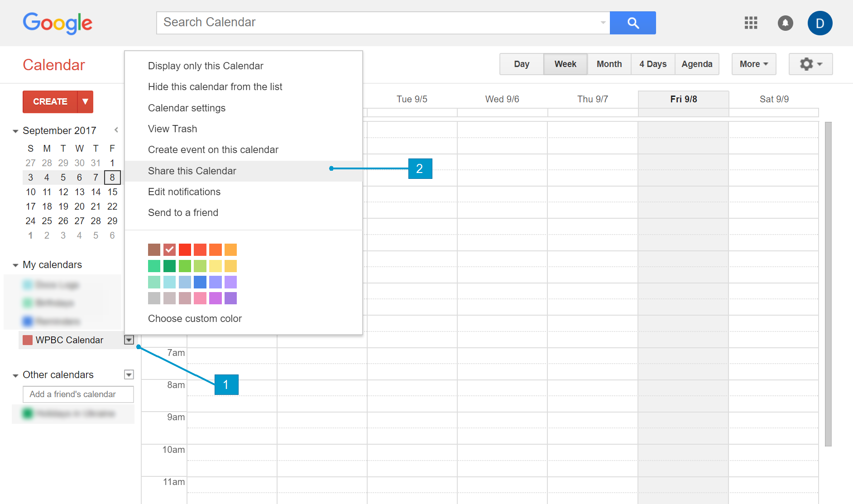Select the checked red color swatch
The image size is (853, 504).
coord(169,250)
